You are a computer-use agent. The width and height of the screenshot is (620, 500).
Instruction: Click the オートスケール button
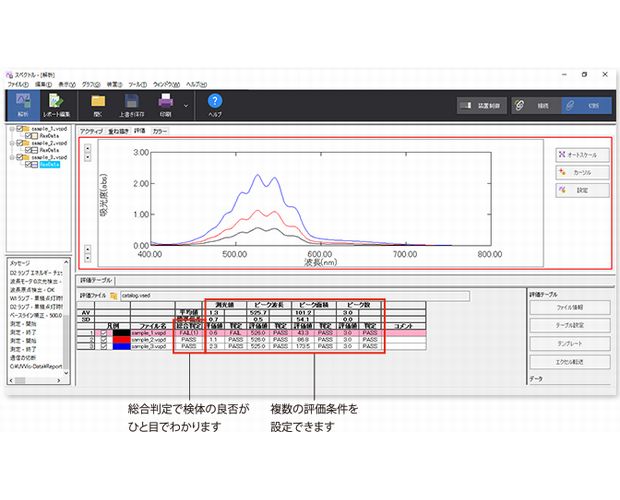(x=582, y=155)
